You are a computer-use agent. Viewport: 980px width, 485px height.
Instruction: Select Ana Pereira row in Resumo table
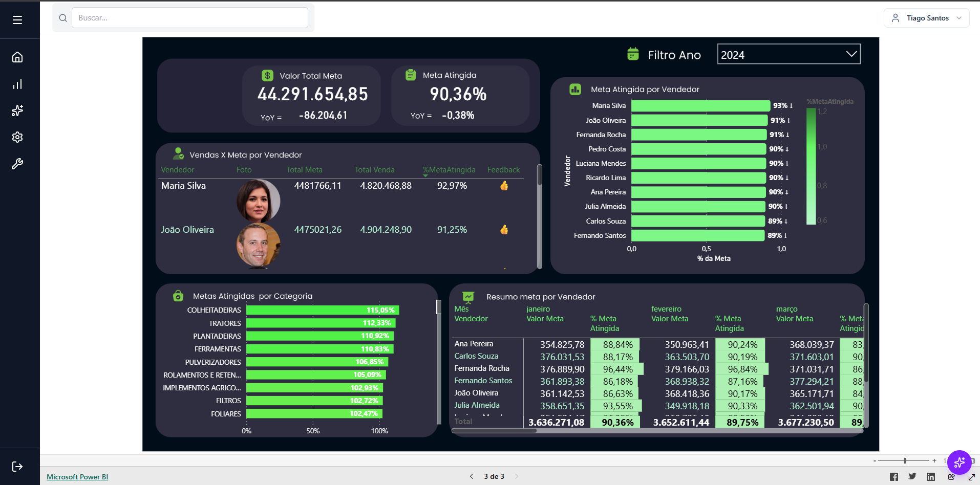point(474,344)
